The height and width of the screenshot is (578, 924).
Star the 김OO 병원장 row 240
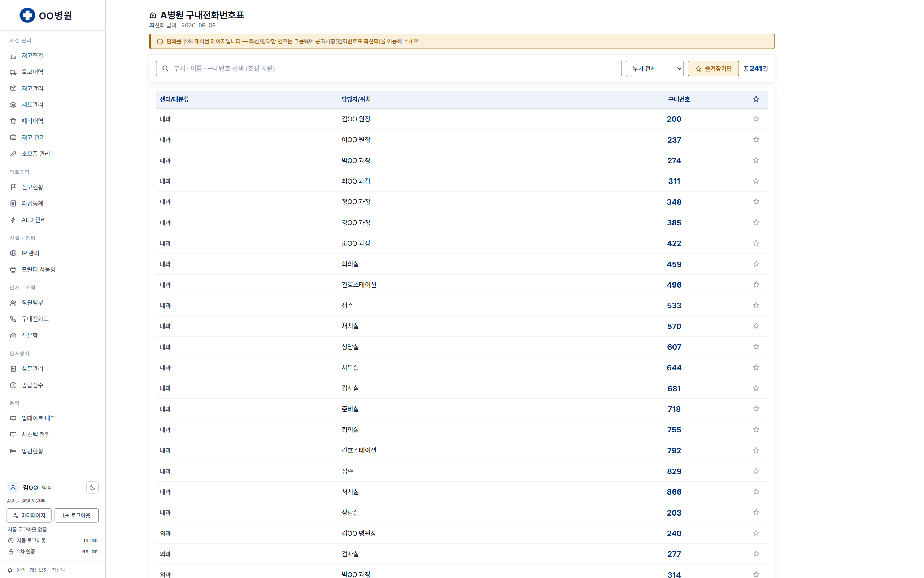click(756, 533)
